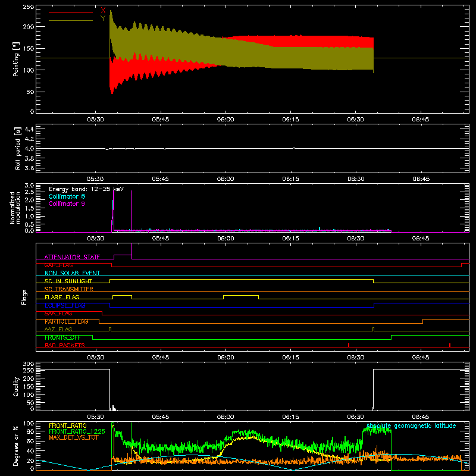Click the 4.4 tick on Roll period axis
This screenshot has height=476, width=476.
29,129
